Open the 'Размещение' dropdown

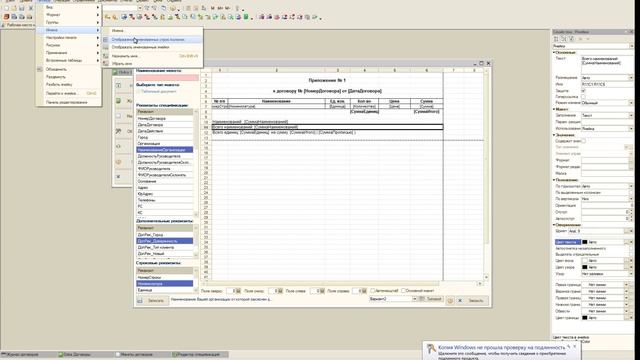(631, 78)
